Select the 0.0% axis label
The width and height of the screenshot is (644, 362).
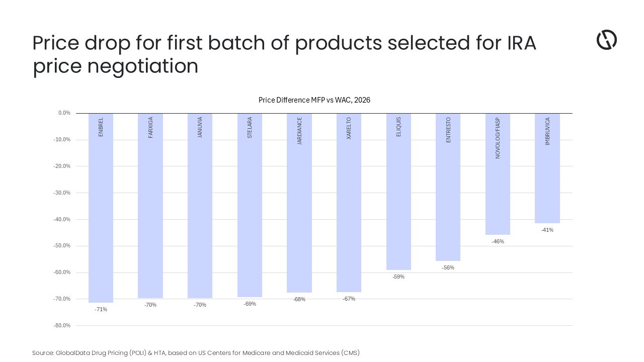click(64, 113)
